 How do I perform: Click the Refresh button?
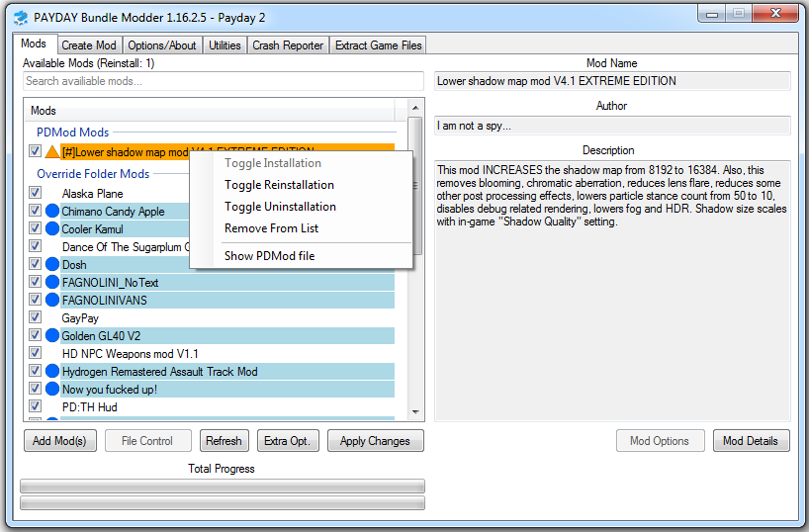pyautogui.click(x=225, y=441)
